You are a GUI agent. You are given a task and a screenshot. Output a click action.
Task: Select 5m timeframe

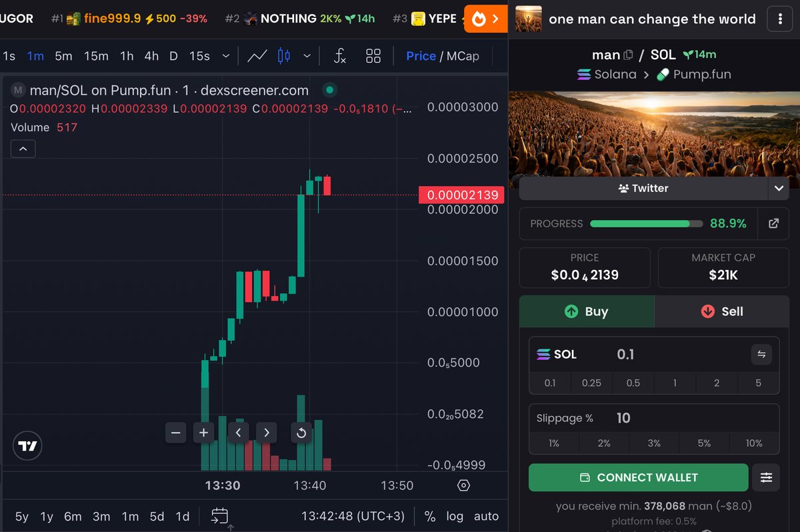tap(63, 56)
